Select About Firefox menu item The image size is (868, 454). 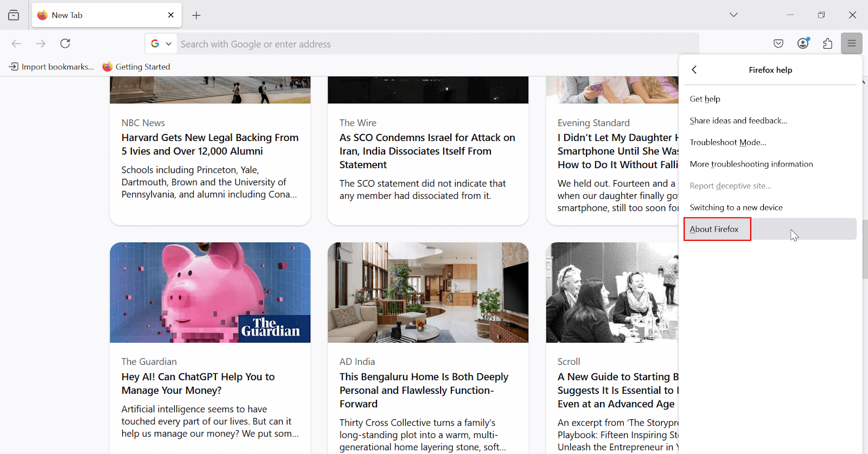pyautogui.click(x=714, y=229)
